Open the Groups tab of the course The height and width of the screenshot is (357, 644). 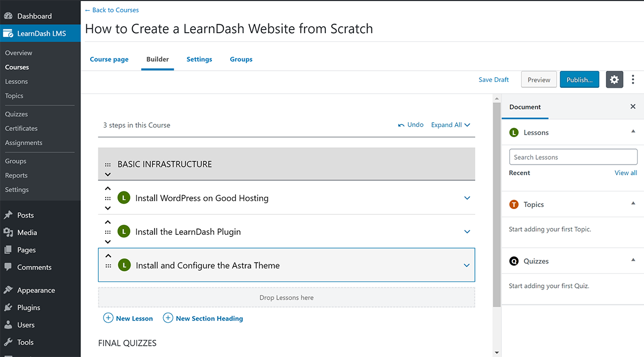(x=241, y=59)
